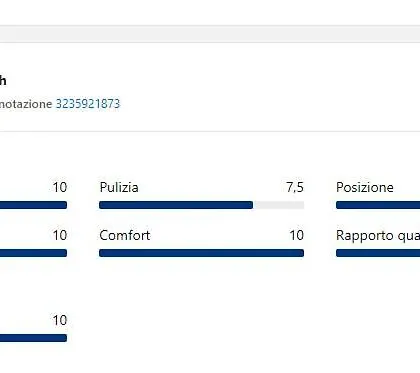Click the top-left rating bar scoring 10
The image size is (420, 373).
pos(33,205)
